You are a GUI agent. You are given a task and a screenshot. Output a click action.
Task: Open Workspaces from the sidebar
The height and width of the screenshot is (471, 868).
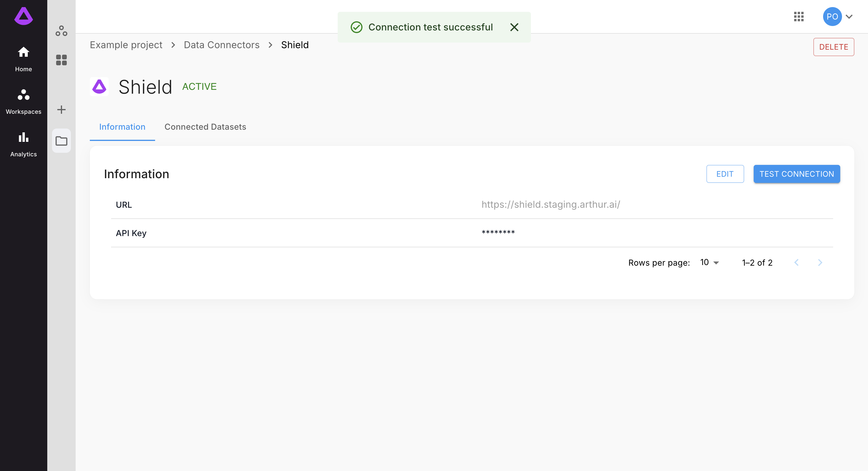point(24,102)
